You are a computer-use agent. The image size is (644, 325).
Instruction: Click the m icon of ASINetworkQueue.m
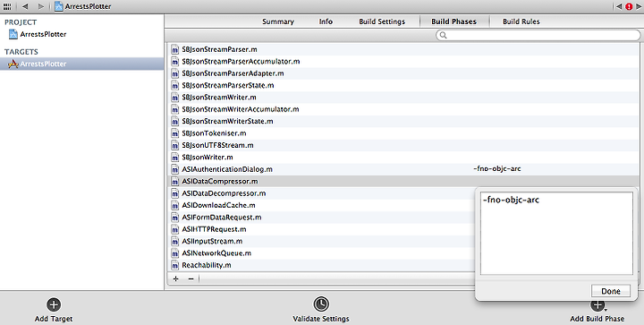pos(175,253)
